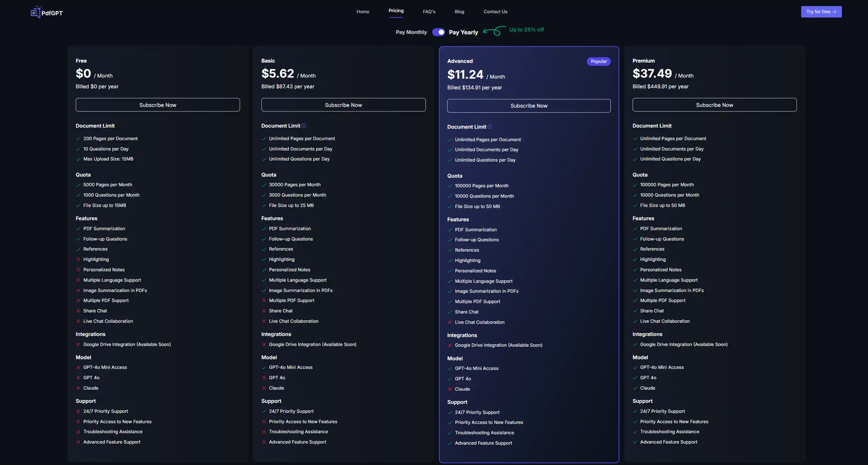This screenshot has width=868, height=465.
Task: Click Premium plan title
Action: tap(643, 61)
